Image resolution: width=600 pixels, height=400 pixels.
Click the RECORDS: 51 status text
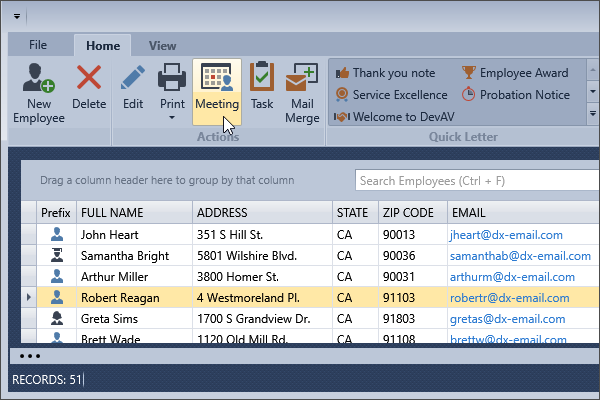47,379
